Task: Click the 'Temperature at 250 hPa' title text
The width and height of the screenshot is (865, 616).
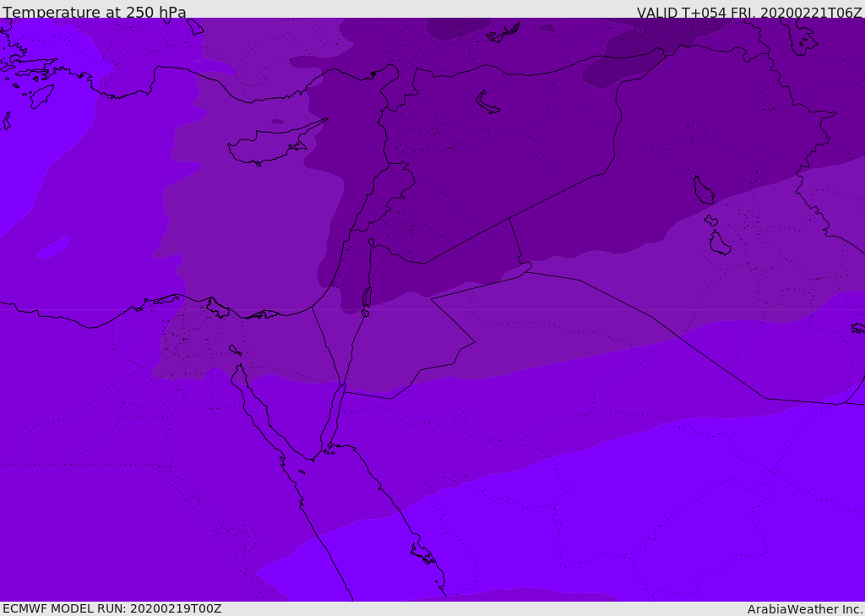Action: click(95, 12)
